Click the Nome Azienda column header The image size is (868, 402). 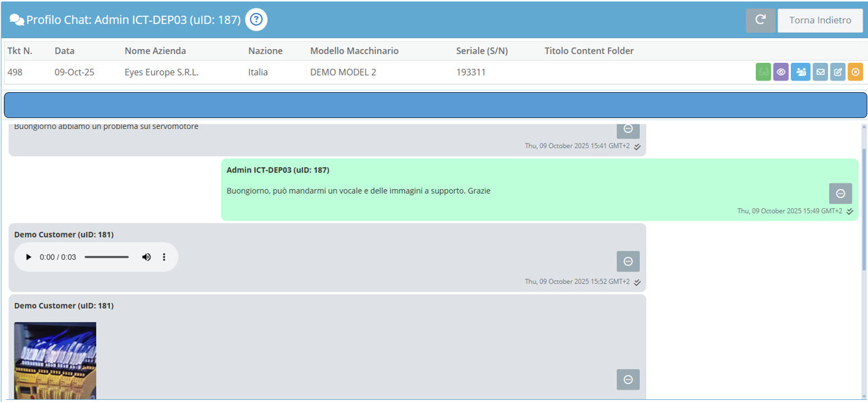[155, 51]
